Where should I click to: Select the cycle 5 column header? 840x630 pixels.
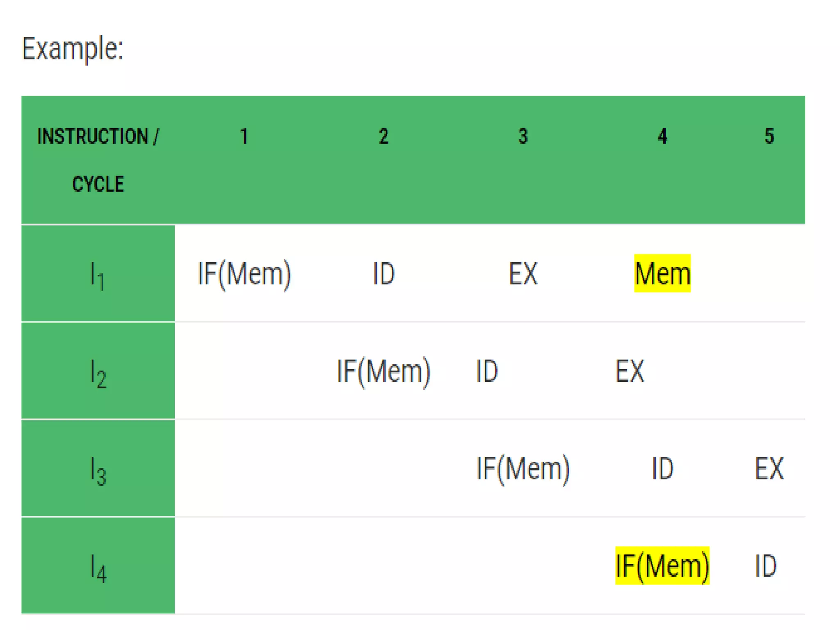(769, 137)
